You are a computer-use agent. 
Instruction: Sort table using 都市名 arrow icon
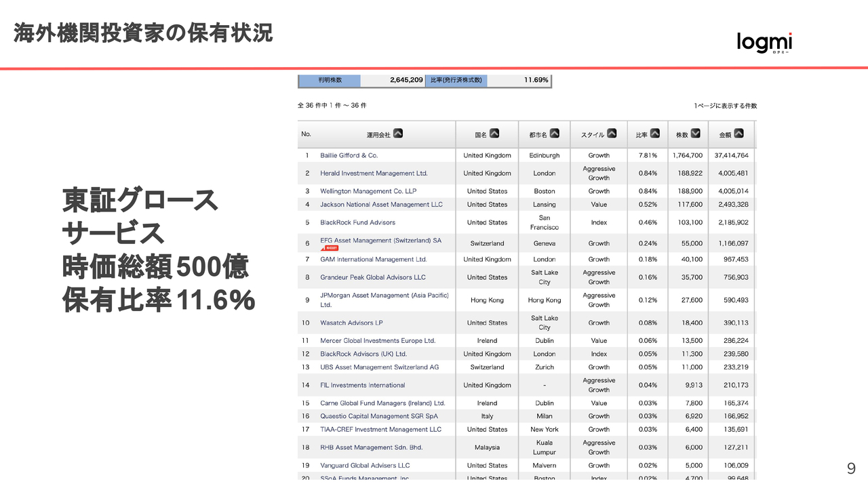pyautogui.click(x=554, y=134)
